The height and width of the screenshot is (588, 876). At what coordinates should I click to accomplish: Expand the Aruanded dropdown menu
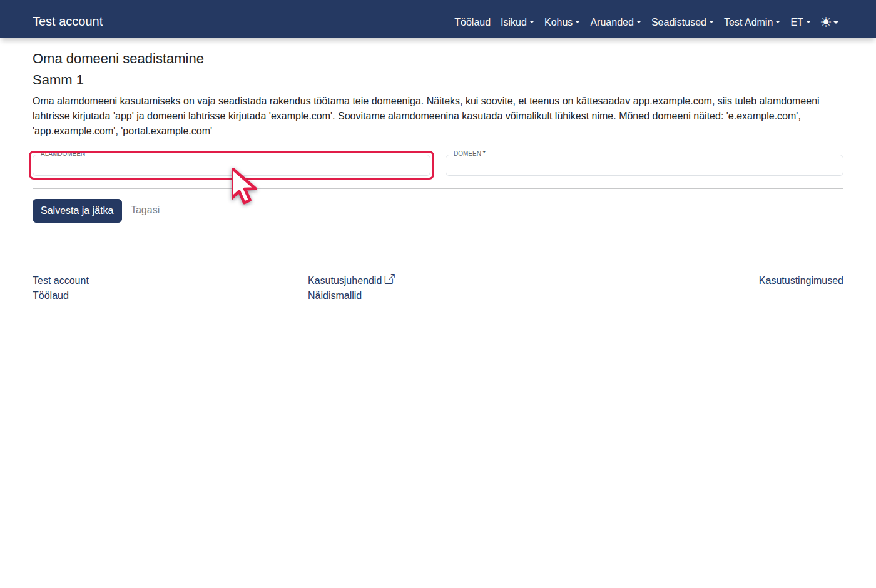616,22
